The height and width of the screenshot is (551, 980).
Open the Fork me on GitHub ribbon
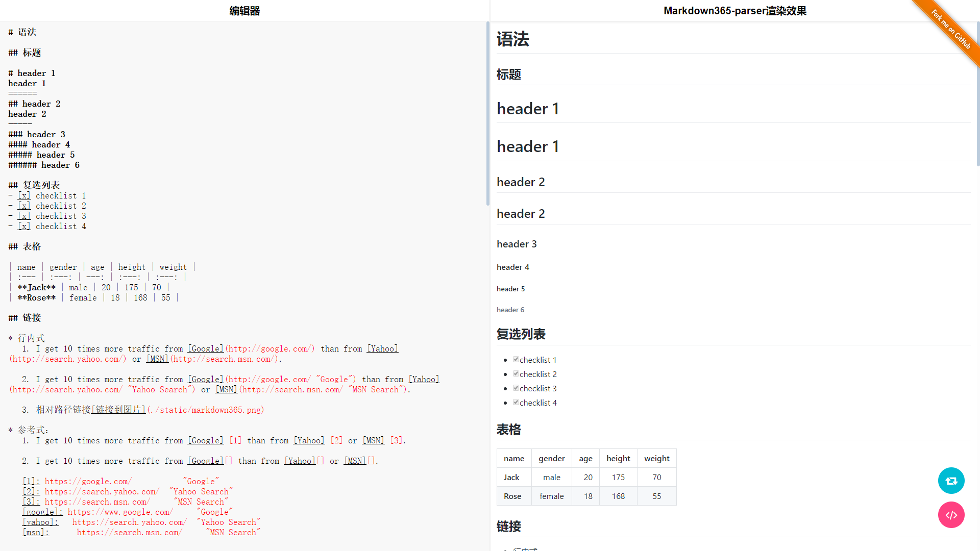tap(951, 30)
